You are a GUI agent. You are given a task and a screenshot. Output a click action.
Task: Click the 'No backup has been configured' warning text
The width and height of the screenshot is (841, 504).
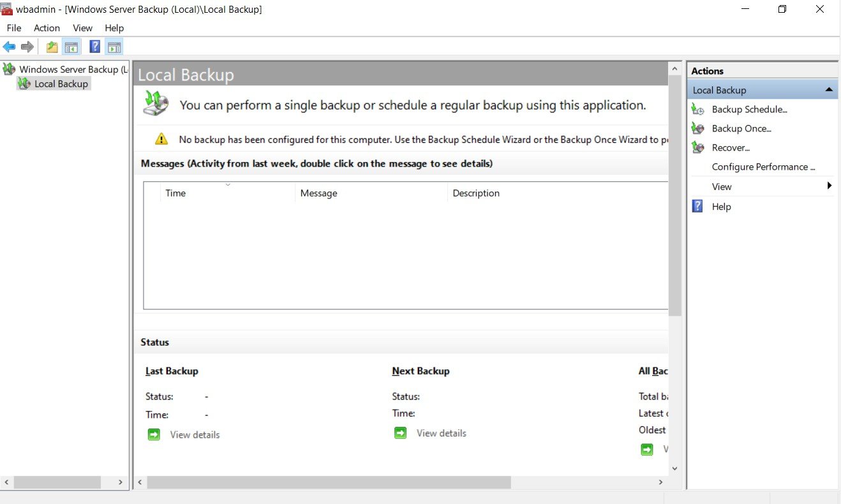(x=423, y=140)
